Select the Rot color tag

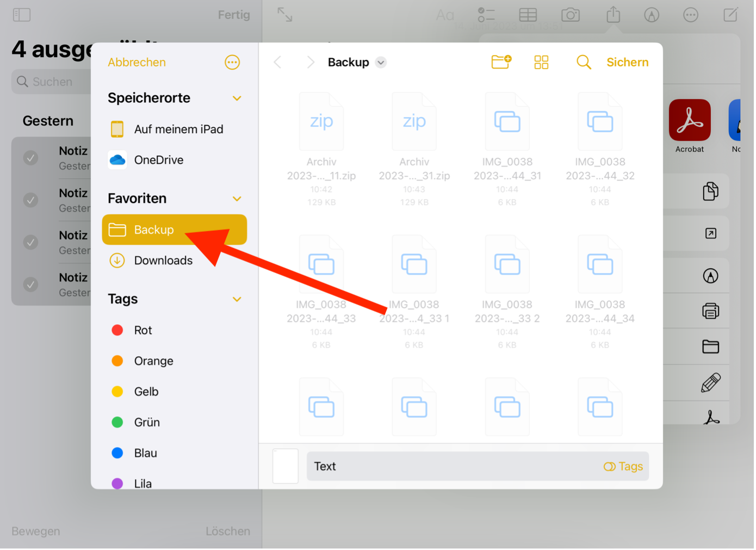(142, 330)
